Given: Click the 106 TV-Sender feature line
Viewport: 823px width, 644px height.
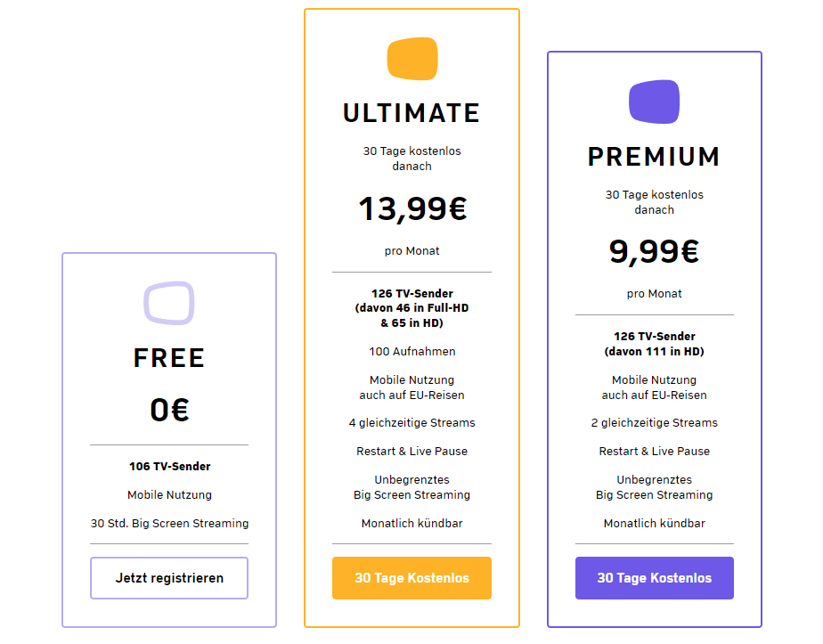Looking at the screenshot, I should tap(169, 466).
